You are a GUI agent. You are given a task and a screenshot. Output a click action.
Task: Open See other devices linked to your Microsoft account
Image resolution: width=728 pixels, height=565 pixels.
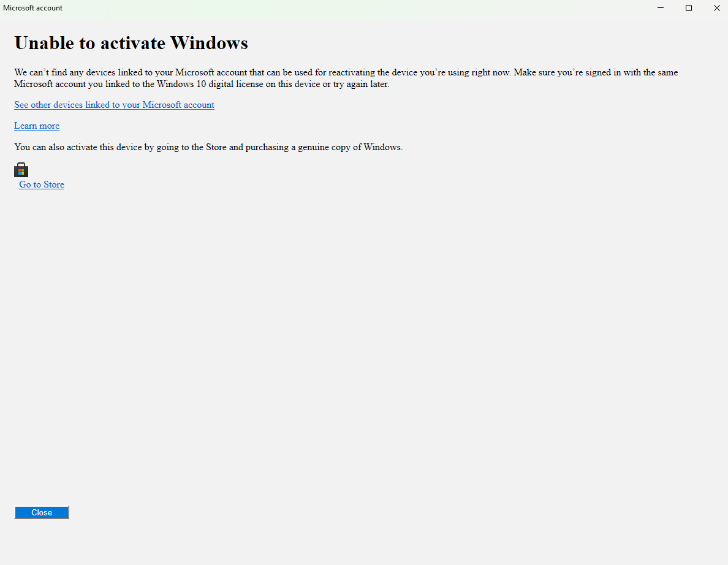coord(114,105)
